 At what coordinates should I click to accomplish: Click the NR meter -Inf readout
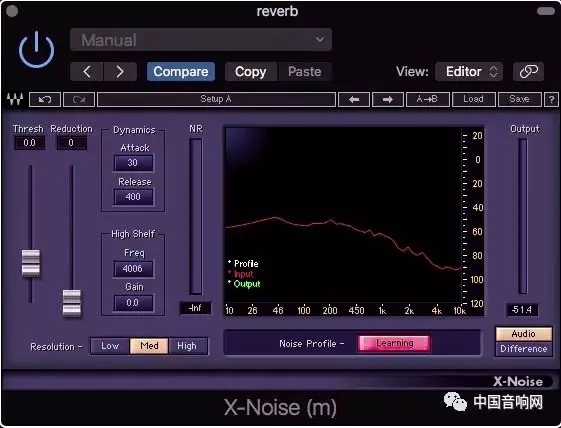coord(195,308)
